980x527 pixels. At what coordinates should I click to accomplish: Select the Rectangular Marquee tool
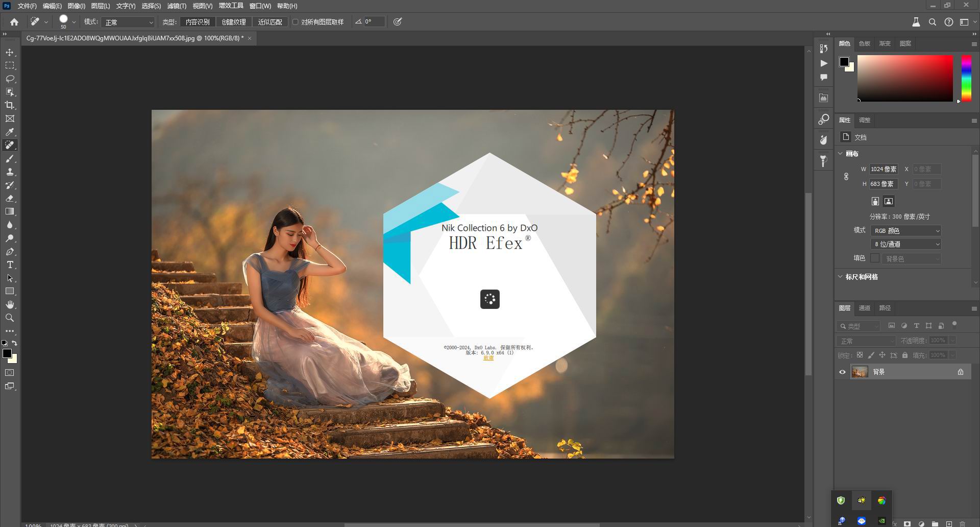pos(10,65)
